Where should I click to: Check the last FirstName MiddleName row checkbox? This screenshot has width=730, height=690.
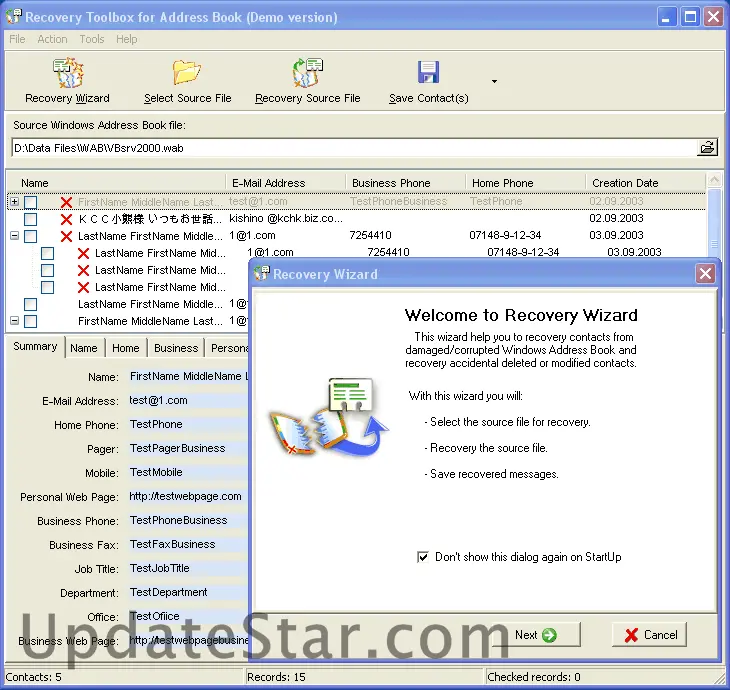coord(31,321)
